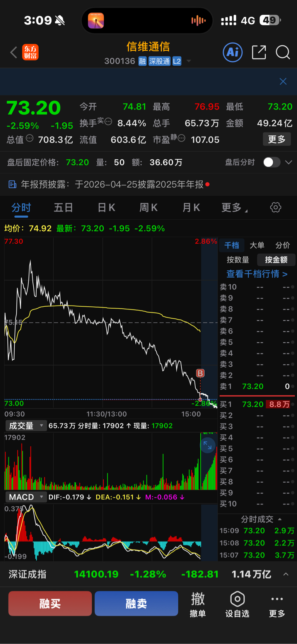This screenshot has width=297, height=644.
Task: Open 年报预披露 announcement text
Action: click(112, 184)
